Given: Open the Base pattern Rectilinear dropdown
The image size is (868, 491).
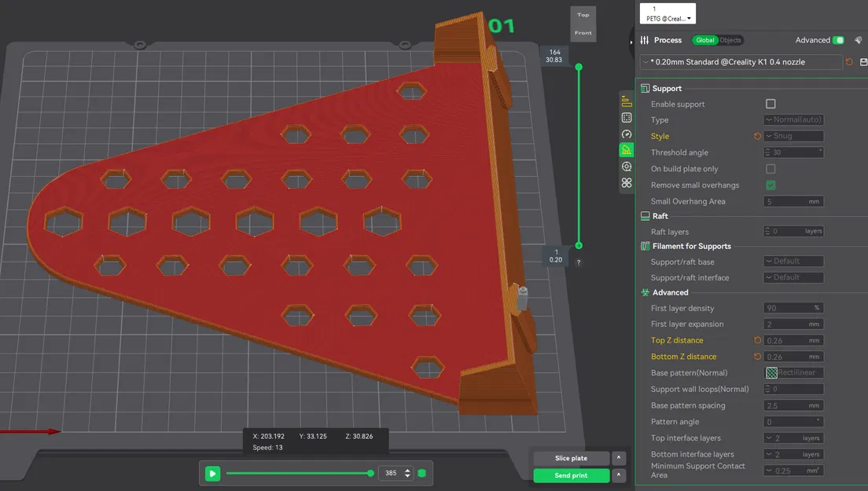Looking at the screenshot, I should coord(793,372).
